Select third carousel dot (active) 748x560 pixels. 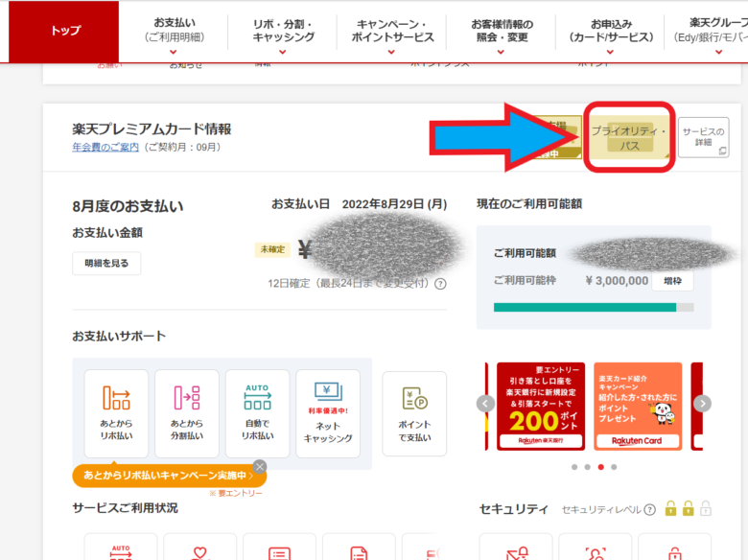601,467
